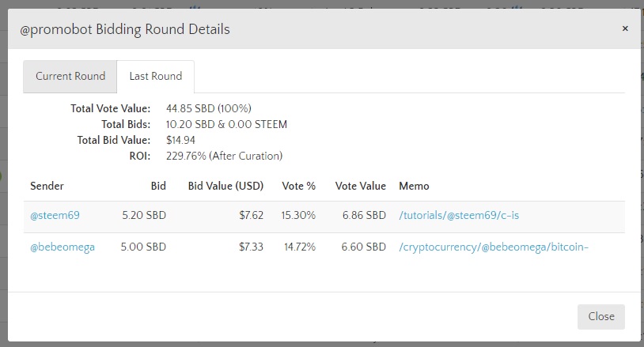Image resolution: width=644 pixels, height=347 pixels.
Task: Click the $14.94 total bid value
Action: pos(180,140)
